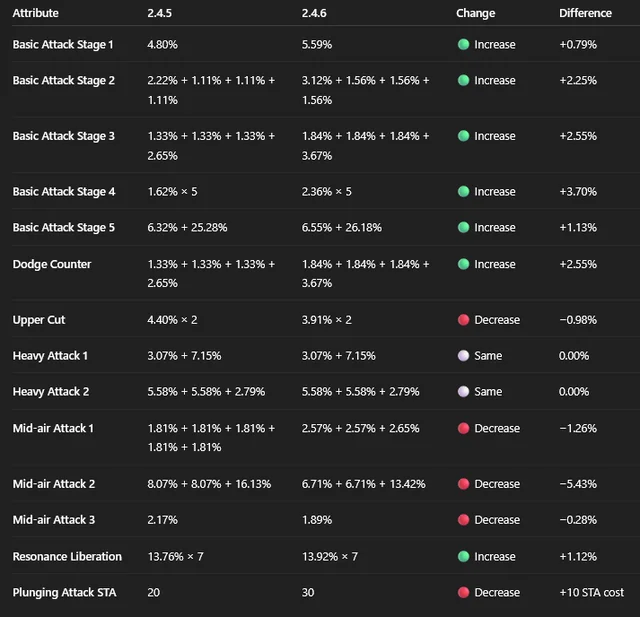Click white Same dot for Heavy Attack 1
The height and width of the screenshot is (617, 640).
(463, 356)
